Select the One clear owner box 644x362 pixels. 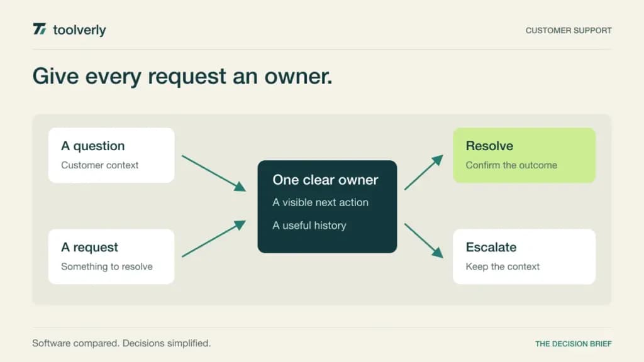(x=327, y=206)
